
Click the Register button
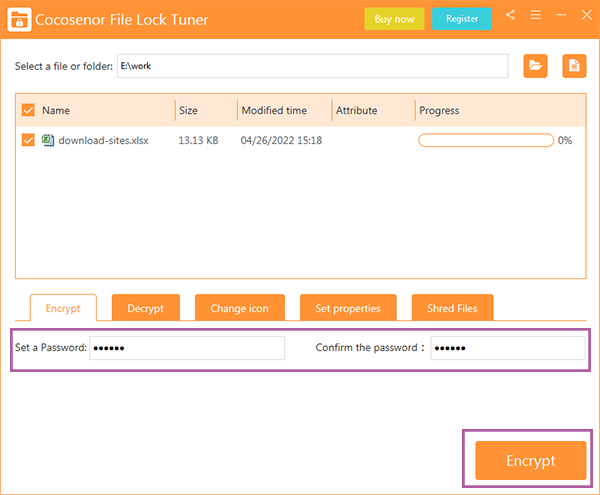pyautogui.click(x=462, y=19)
